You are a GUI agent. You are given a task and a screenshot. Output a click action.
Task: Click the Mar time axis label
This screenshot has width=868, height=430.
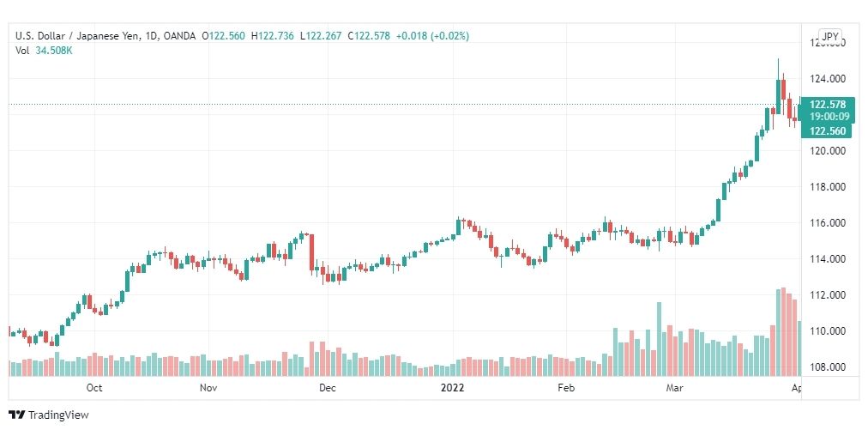click(x=674, y=387)
